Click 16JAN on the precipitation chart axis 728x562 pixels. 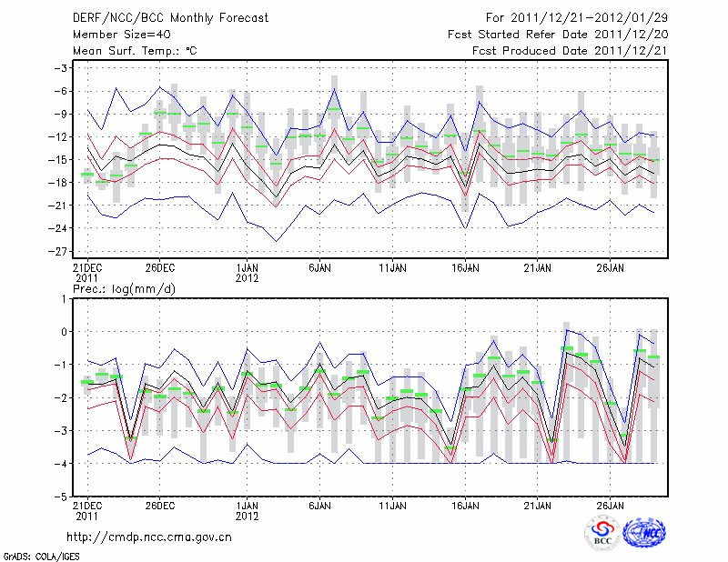pos(465,505)
